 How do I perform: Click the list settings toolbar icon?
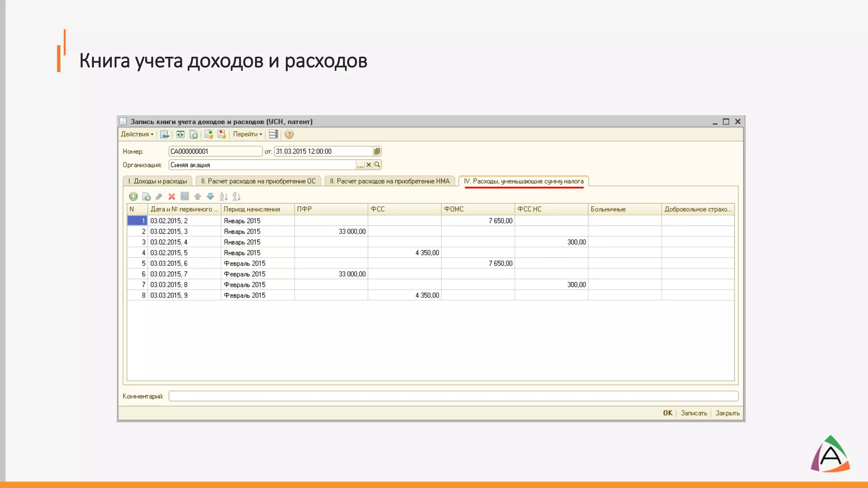pyautogui.click(x=273, y=134)
